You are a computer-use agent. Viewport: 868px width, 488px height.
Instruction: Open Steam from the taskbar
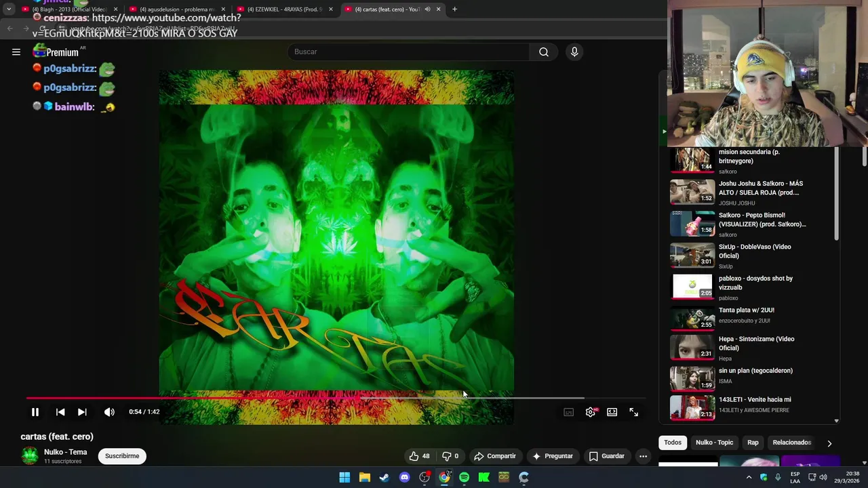tap(384, 477)
